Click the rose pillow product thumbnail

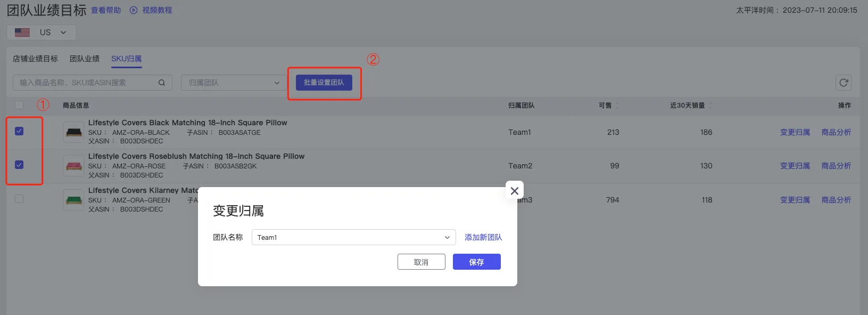tap(73, 166)
